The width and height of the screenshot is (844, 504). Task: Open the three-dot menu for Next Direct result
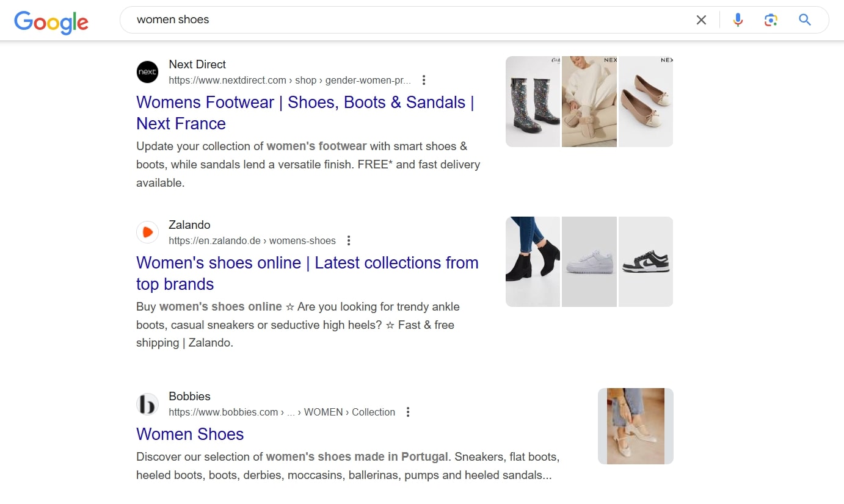click(424, 80)
